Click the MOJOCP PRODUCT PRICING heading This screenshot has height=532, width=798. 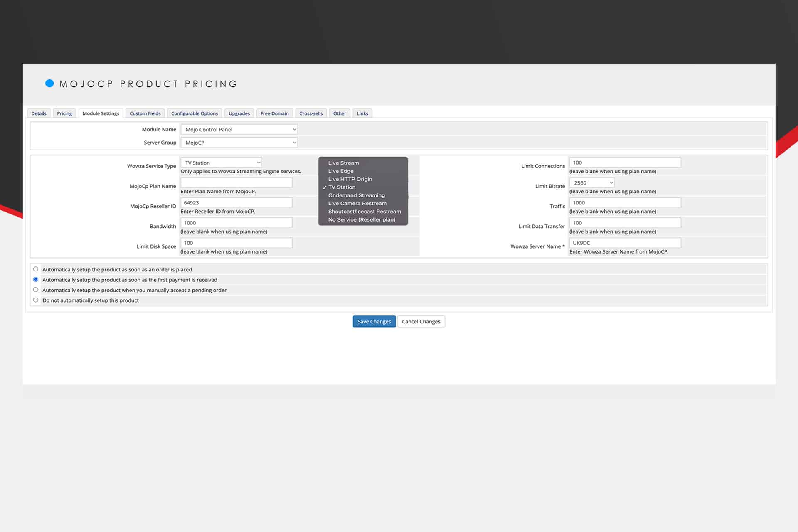(x=148, y=84)
